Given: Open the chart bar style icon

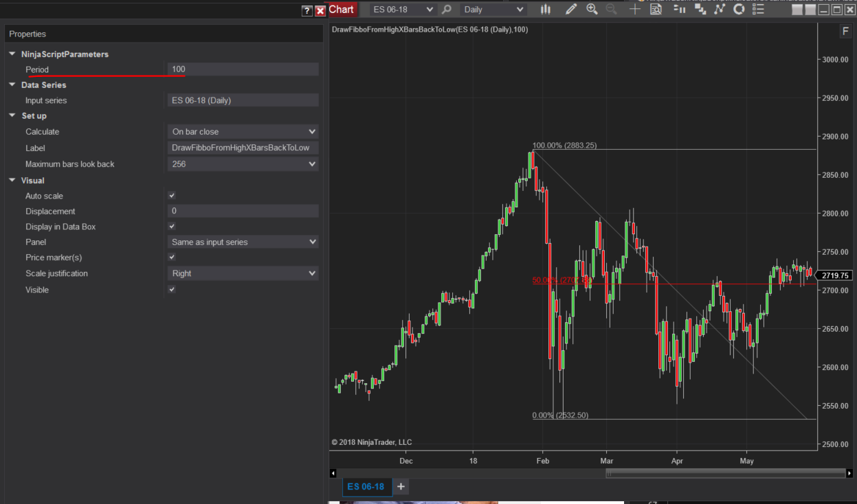Looking at the screenshot, I should (546, 10).
